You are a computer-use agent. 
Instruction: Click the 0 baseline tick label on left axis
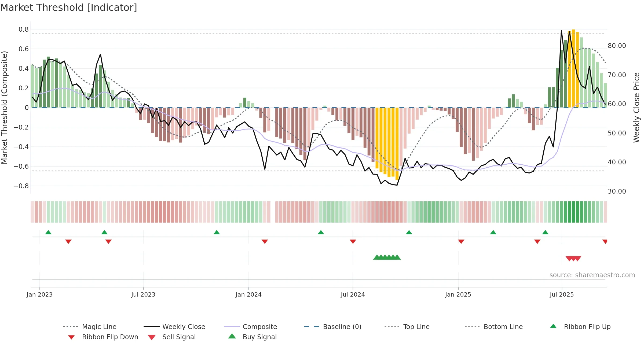click(x=27, y=108)
